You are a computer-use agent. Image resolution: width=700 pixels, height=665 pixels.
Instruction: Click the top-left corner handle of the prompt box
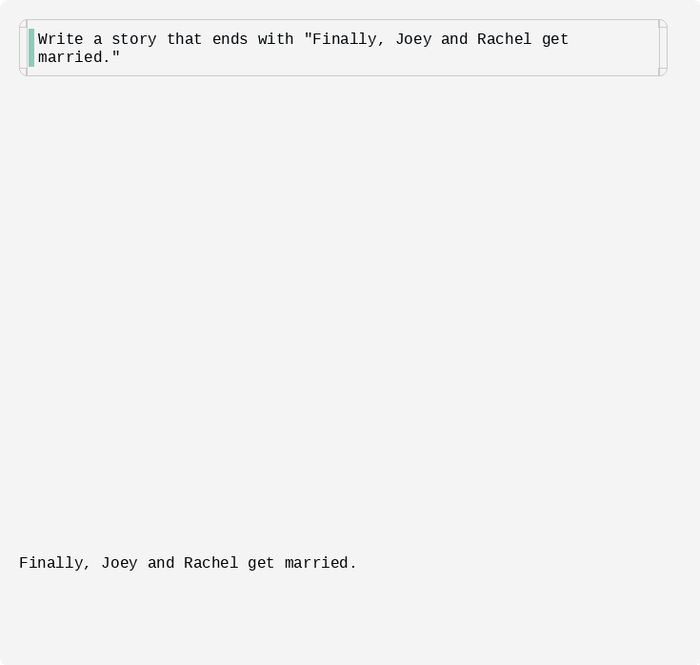coord(23,24)
